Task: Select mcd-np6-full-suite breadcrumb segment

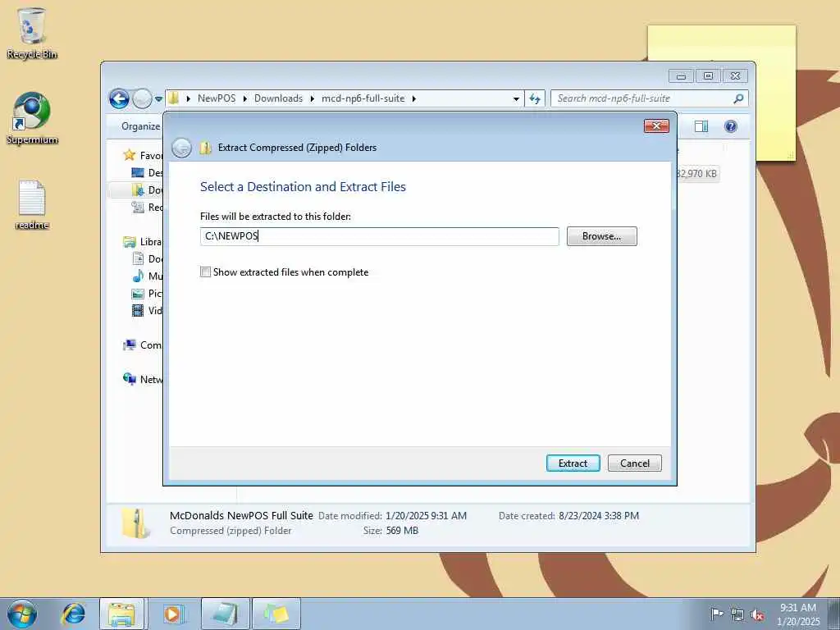Action: pyautogui.click(x=363, y=98)
